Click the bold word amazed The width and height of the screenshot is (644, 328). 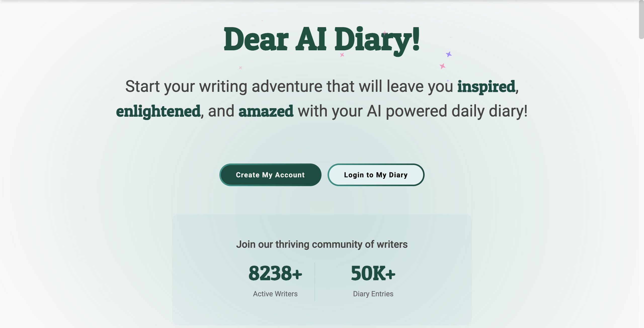coord(266,111)
